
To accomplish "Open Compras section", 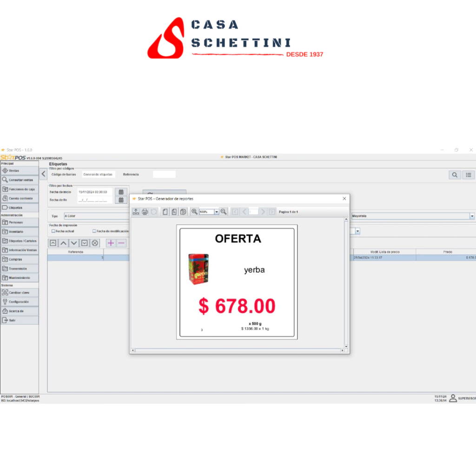I will tap(20, 259).
